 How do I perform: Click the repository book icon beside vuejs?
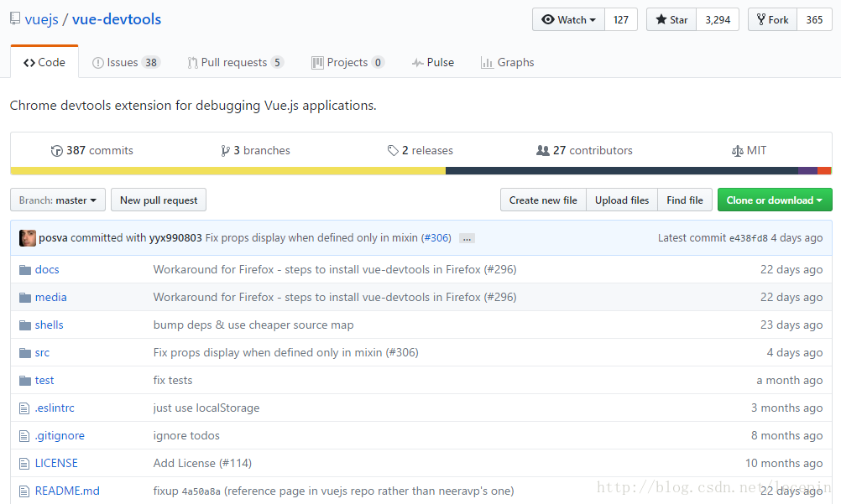pyautogui.click(x=15, y=18)
